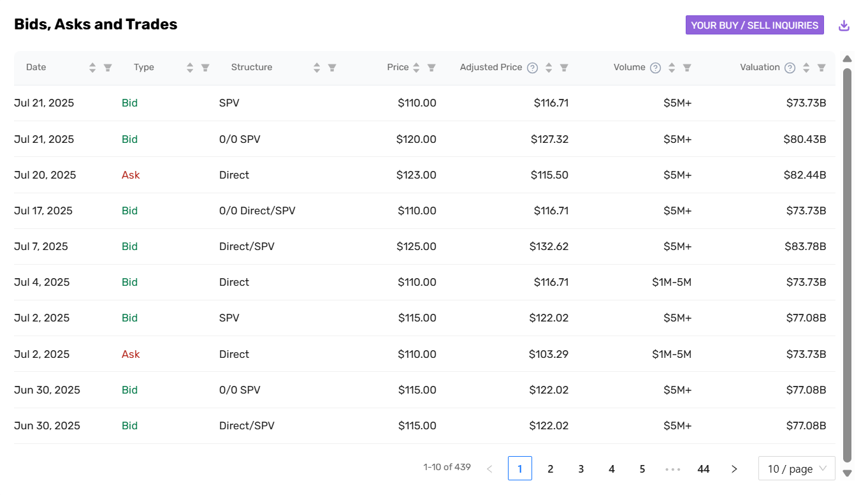Click the $83.78B valuation cell
Image resolution: width=868 pixels, height=495 pixels.
click(805, 246)
